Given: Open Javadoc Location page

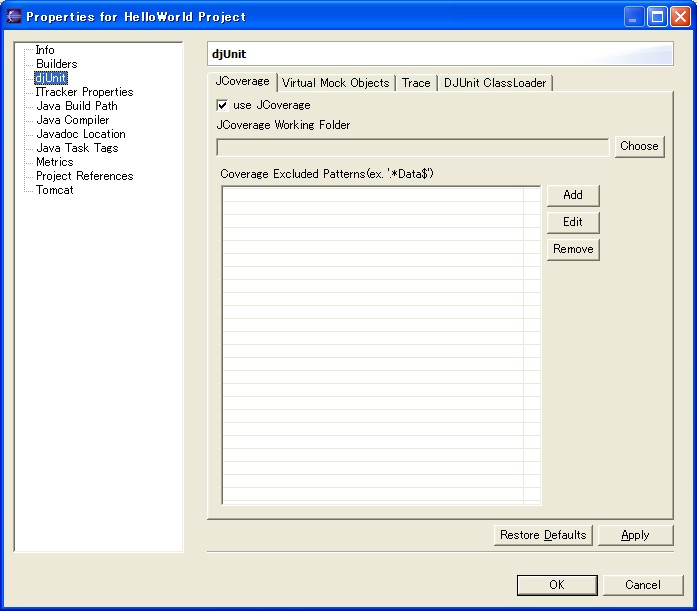Looking at the screenshot, I should (x=81, y=134).
